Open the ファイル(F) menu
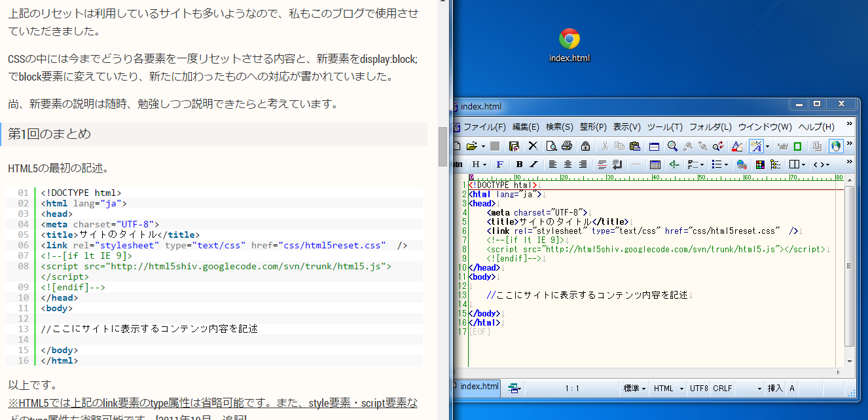Viewport: 868px width, 420px height. click(484, 126)
